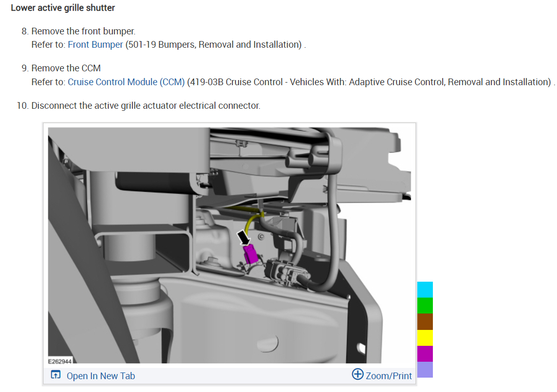Click the Zoom/Print link
The image size is (557, 392).
(x=389, y=376)
